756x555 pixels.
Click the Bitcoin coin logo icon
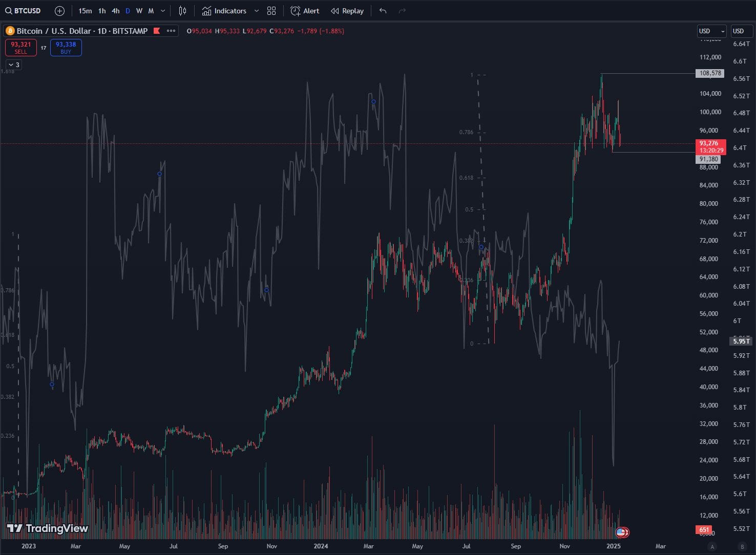[x=10, y=31]
